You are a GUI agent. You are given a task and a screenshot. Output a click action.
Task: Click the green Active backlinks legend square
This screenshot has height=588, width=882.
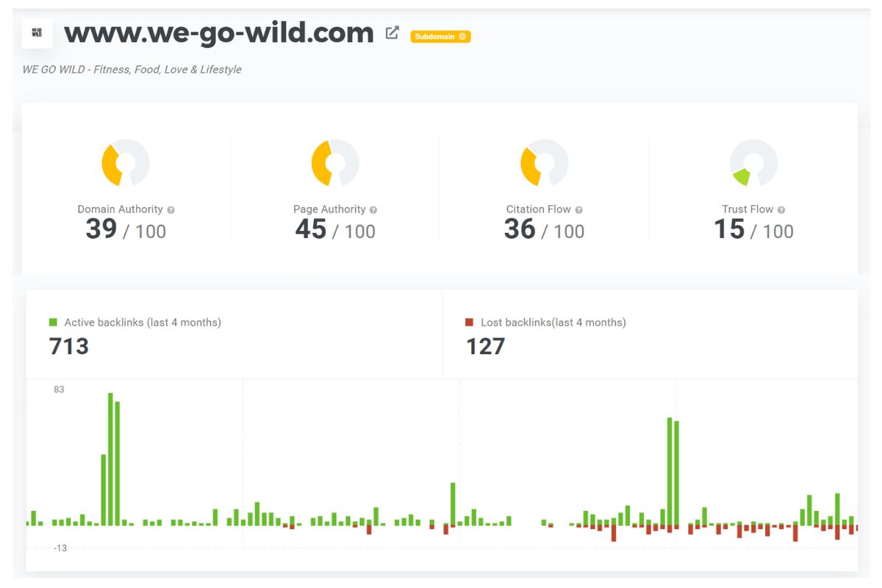click(53, 322)
